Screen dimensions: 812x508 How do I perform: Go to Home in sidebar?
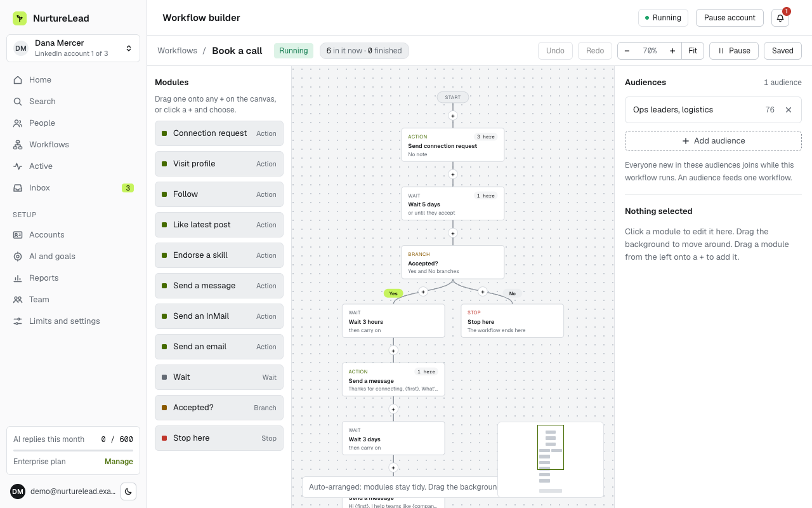[x=73, y=80]
